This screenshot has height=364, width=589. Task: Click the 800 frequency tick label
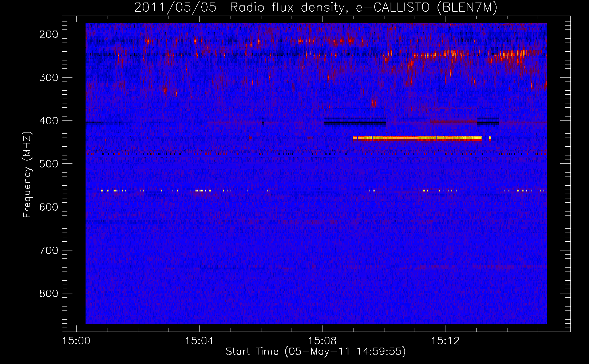tap(48, 293)
